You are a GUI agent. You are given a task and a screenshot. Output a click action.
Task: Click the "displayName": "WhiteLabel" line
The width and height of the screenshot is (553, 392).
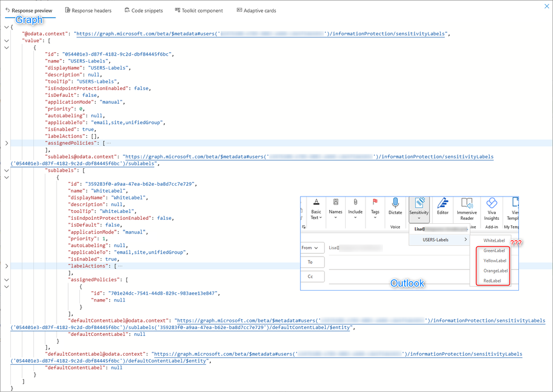[108, 198]
